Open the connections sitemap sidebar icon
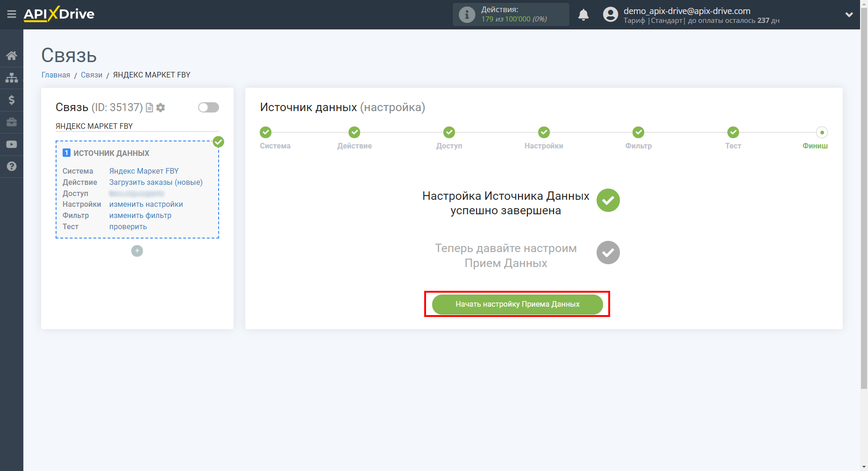868x471 pixels. 12,77
